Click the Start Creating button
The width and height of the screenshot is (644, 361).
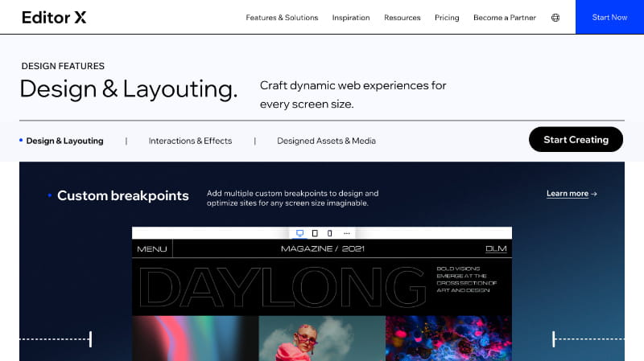576,139
